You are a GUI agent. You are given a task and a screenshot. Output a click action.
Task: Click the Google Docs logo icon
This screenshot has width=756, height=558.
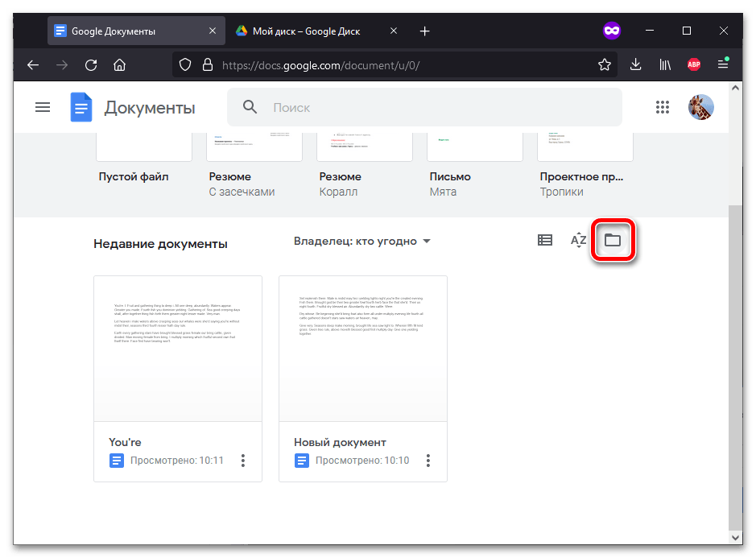(x=81, y=107)
